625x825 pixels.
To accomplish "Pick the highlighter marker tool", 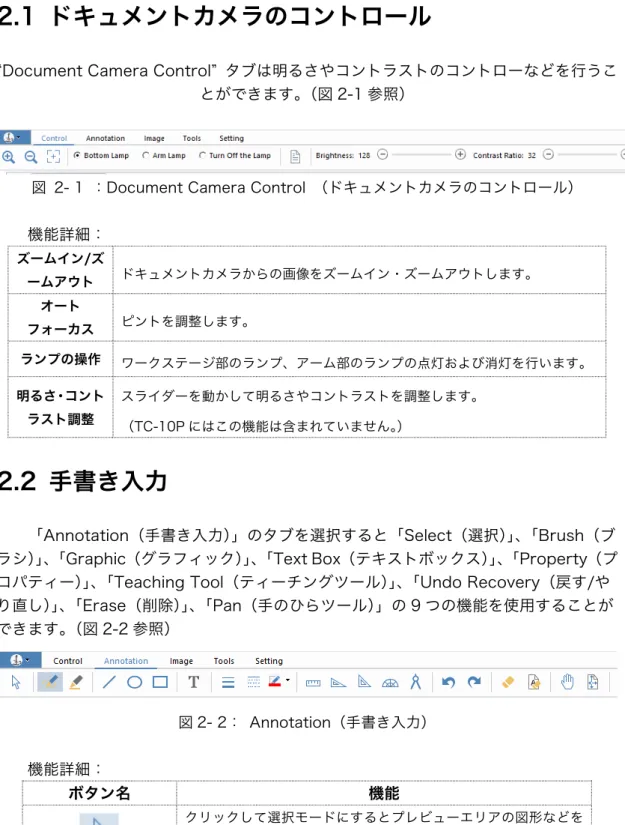I will (x=76, y=682).
